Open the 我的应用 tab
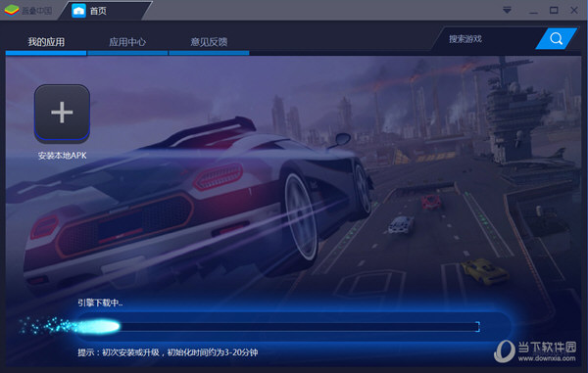This screenshot has width=588, height=373. 46,42
